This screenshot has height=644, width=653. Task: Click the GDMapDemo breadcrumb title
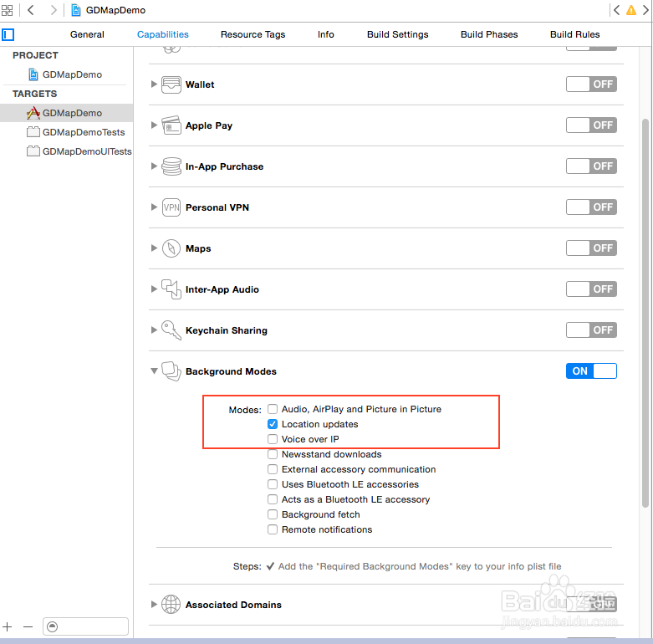[x=115, y=10]
